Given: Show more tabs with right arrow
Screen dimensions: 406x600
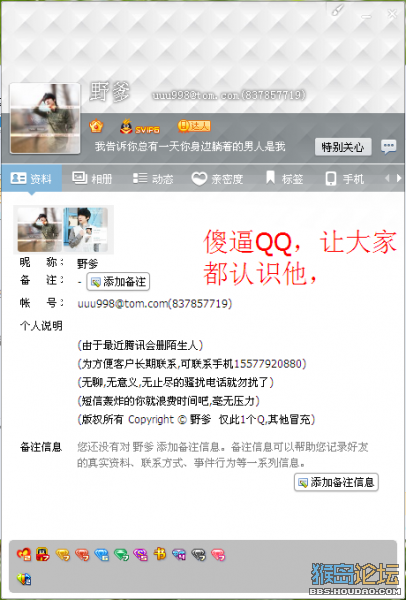Looking at the screenshot, I should click(399, 178).
